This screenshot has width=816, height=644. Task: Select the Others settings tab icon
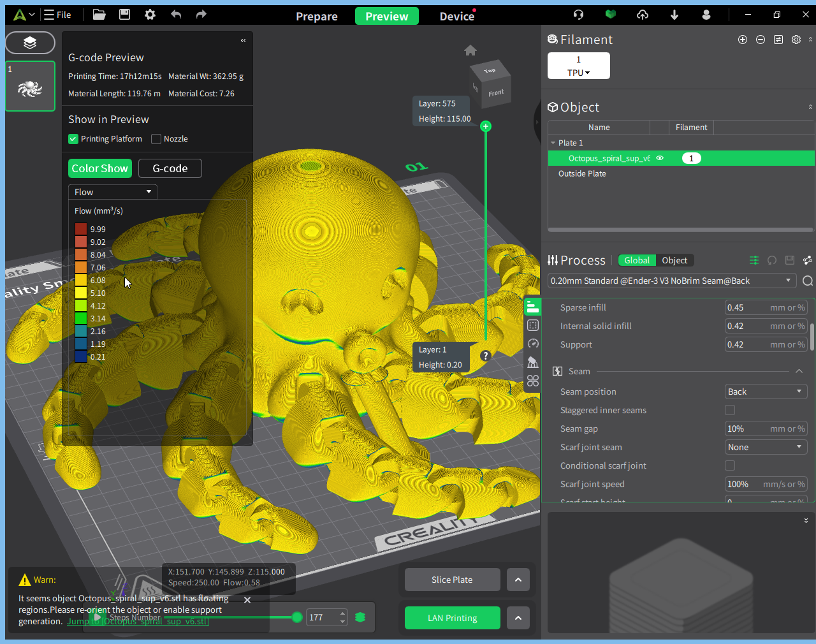pos(533,381)
